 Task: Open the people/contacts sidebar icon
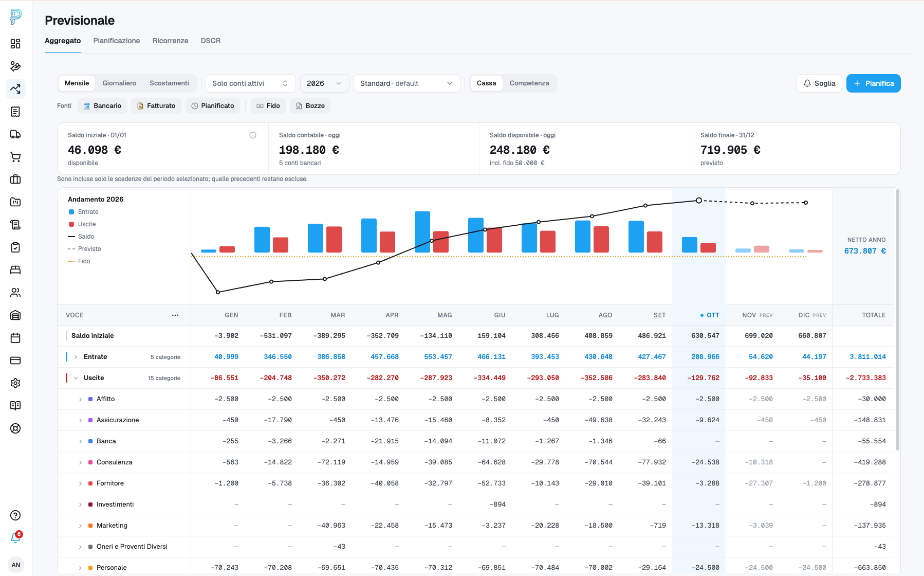[x=15, y=293]
